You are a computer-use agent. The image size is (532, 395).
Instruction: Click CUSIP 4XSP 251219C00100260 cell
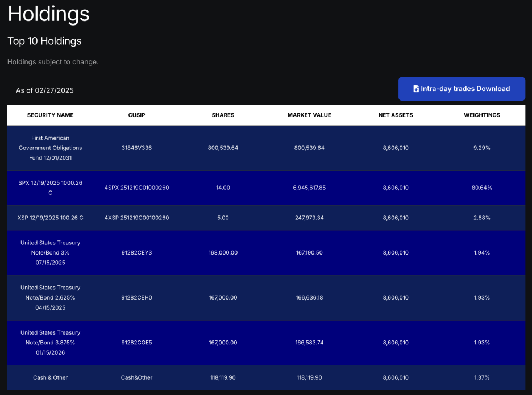click(x=137, y=218)
